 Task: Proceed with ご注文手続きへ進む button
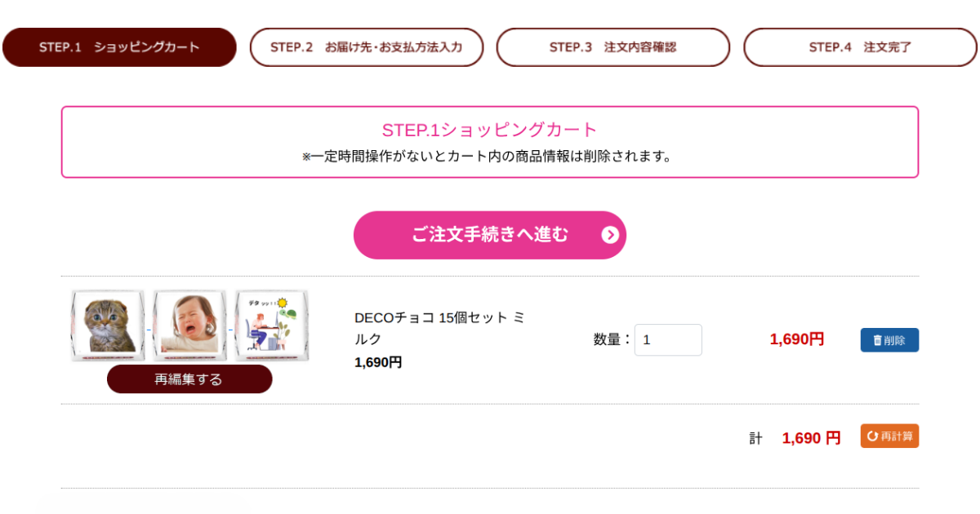click(x=490, y=235)
